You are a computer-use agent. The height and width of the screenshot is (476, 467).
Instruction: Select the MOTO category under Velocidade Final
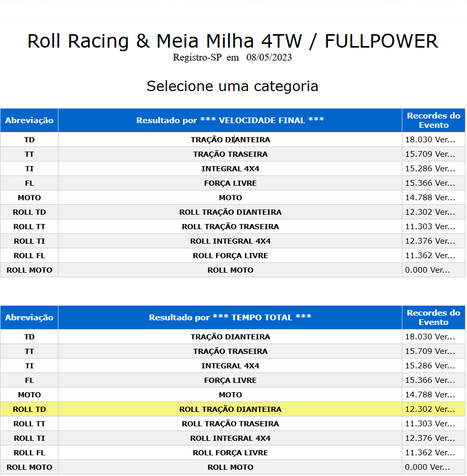click(230, 198)
